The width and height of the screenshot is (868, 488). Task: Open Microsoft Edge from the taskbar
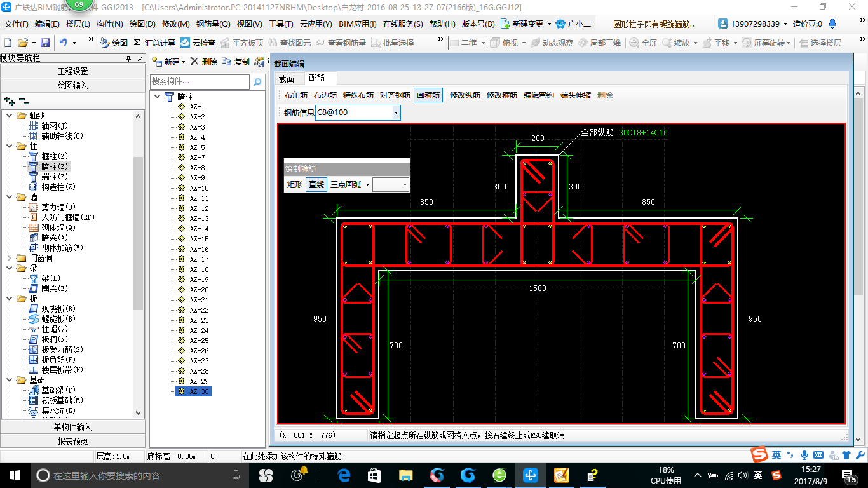(344, 475)
